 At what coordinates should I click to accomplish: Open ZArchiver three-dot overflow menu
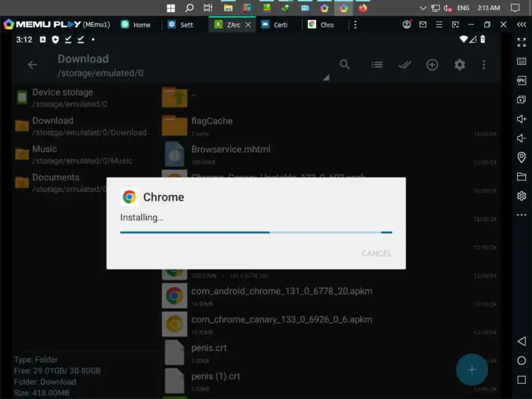[x=484, y=64]
